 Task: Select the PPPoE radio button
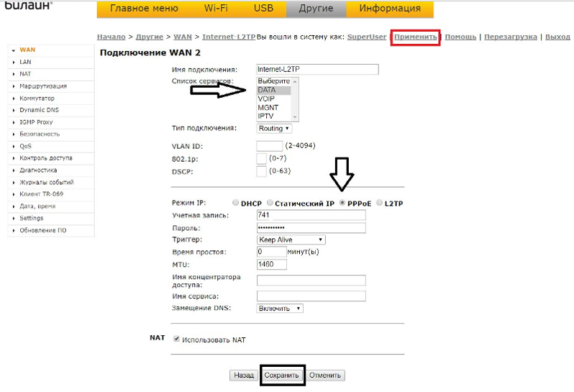342,204
